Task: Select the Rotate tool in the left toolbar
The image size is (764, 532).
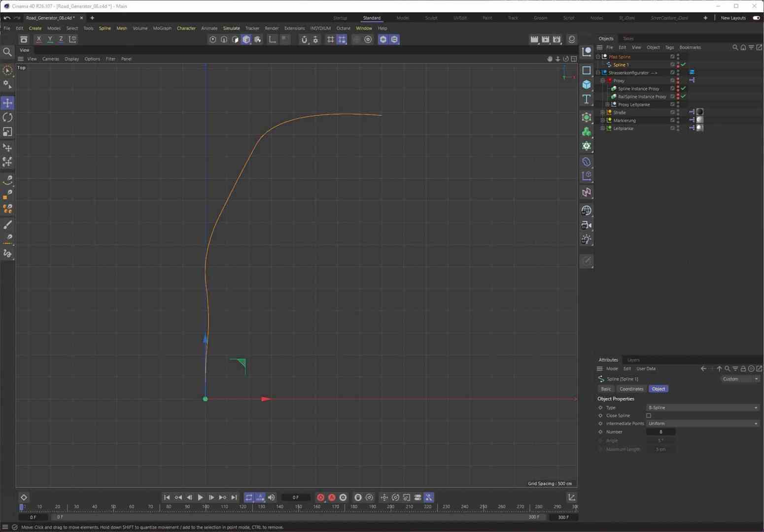Action: (7, 117)
